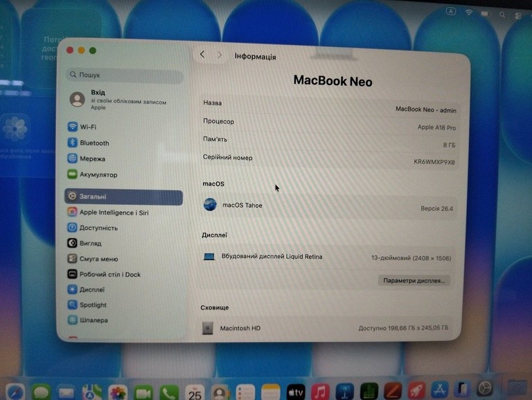532x400 pixels.
Task: Click serial number KR6WMXP9X0
Action: click(x=434, y=162)
